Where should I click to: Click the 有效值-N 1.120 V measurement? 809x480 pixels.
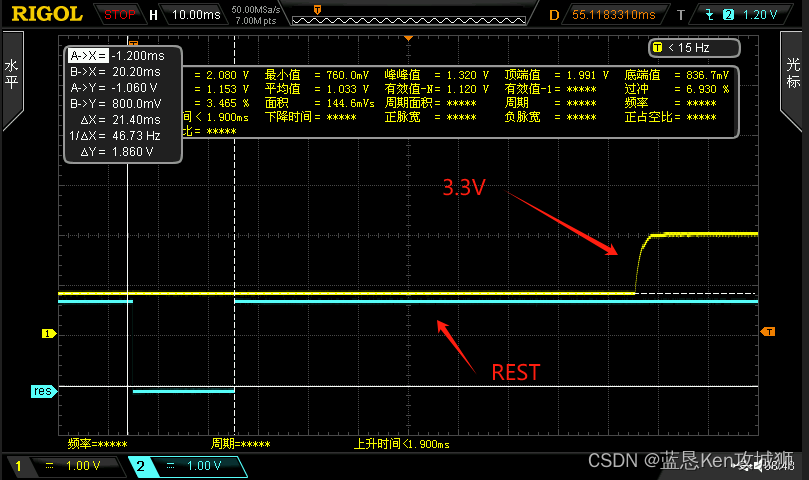point(436,89)
